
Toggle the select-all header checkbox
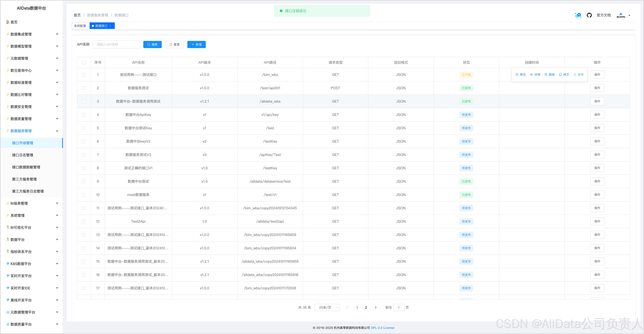[84, 63]
